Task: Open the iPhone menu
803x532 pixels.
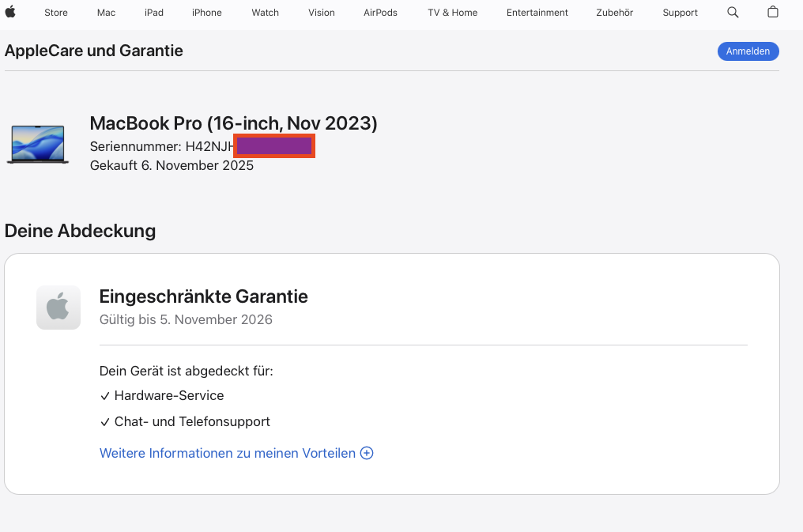Action: (207, 13)
